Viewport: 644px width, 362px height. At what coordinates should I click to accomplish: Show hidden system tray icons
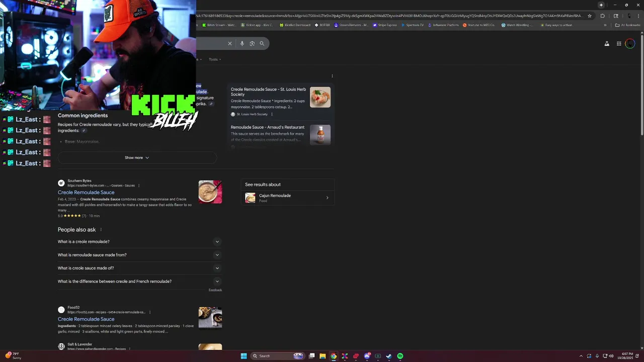[581, 356]
